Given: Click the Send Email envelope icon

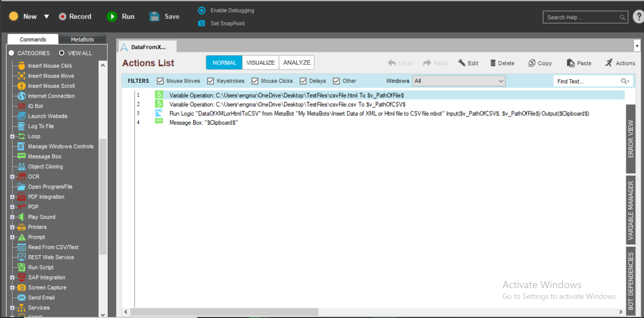Looking at the screenshot, I should coord(21,297).
